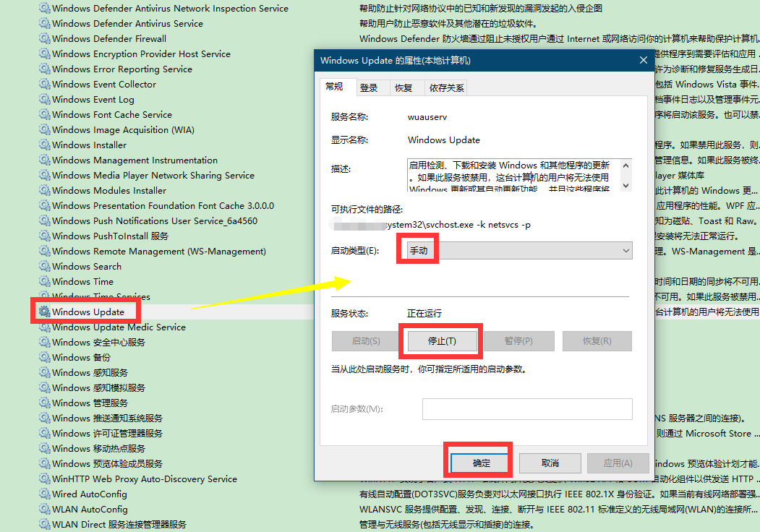Click the gear icon of Windows Defender Firewall
The image size is (760, 532).
point(45,38)
